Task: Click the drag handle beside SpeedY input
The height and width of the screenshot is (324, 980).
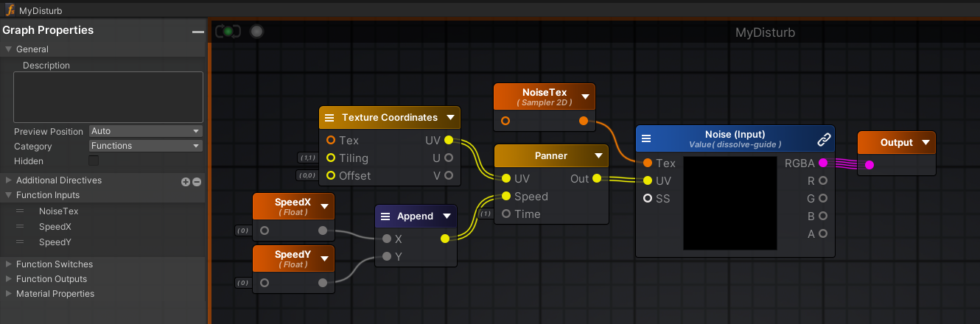Action: point(21,242)
